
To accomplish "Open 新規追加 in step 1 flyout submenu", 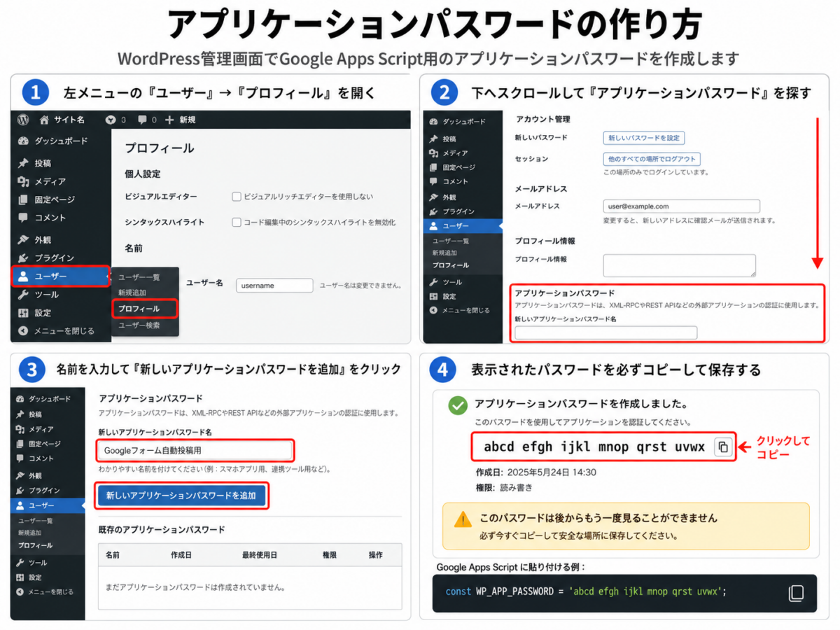I will coord(132,292).
